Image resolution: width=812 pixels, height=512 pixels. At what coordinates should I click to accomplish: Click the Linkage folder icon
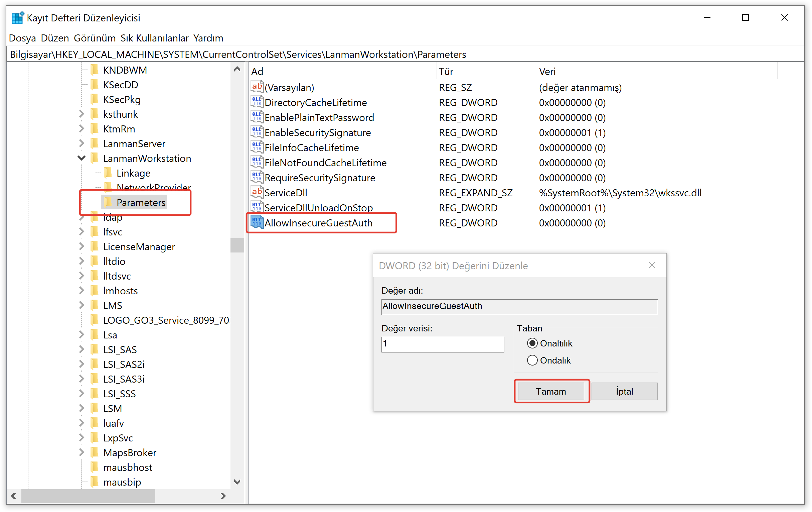point(108,173)
